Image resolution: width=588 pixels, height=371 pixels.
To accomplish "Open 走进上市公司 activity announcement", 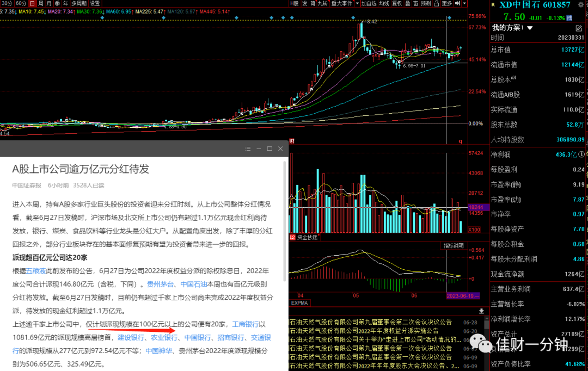I will coord(375,339).
